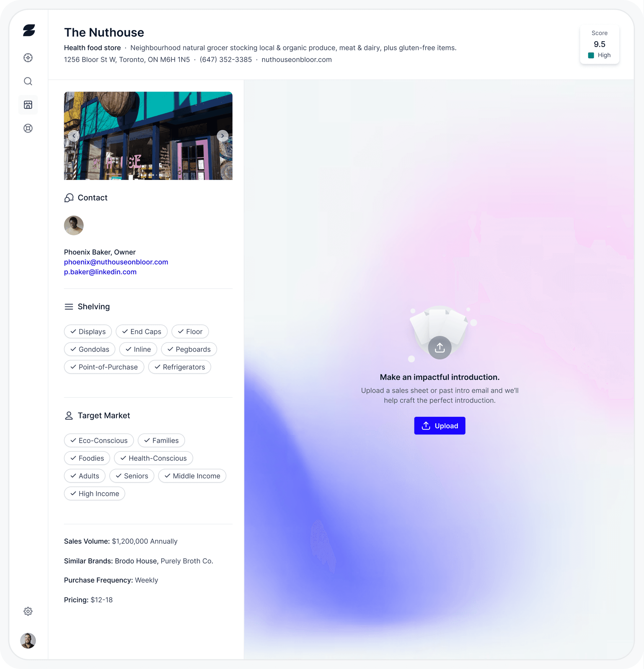Open phoenix@nuthouseonbloor.com email link

pos(115,262)
